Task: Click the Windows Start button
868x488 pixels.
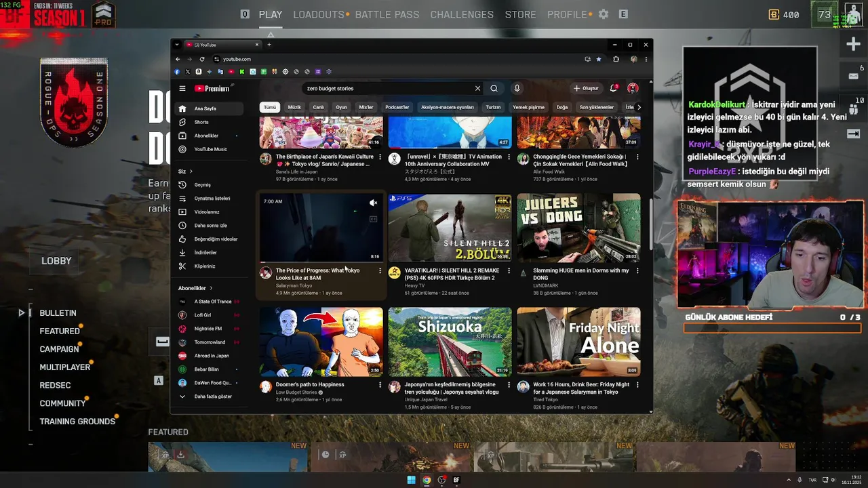Action: pyautogui.click(x=411, y=480)
